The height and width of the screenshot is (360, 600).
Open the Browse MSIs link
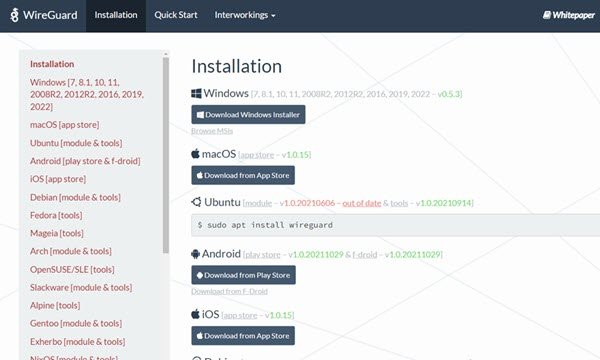[212, 131]
